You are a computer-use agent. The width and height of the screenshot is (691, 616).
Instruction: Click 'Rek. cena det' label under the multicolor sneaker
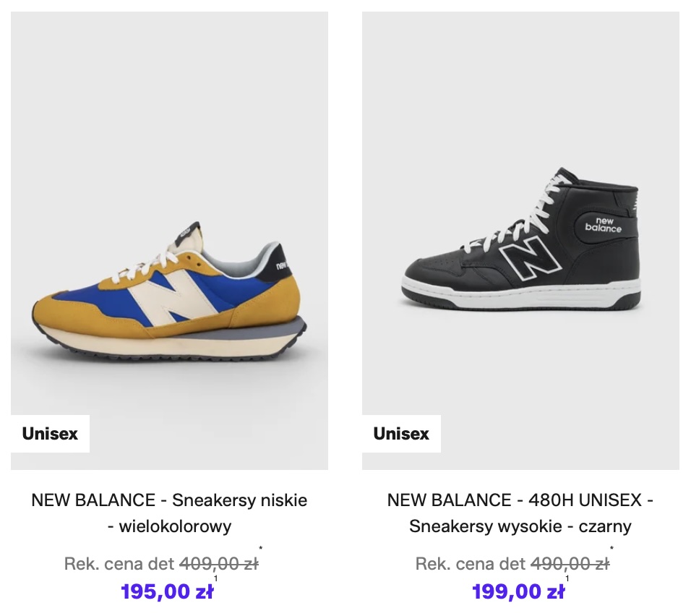(x=119, y=563)
